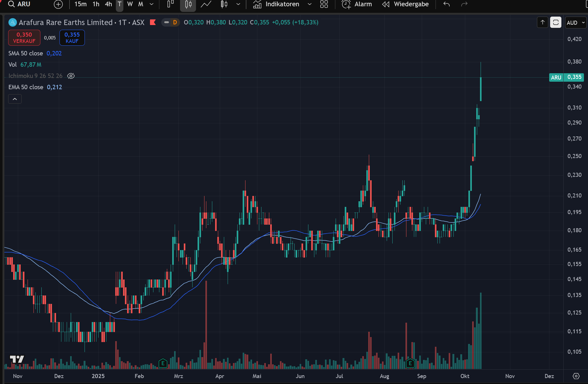Expand the timeframe interval dropdown
This screenshot has width=588, height=384.
[x=152, y=4]
